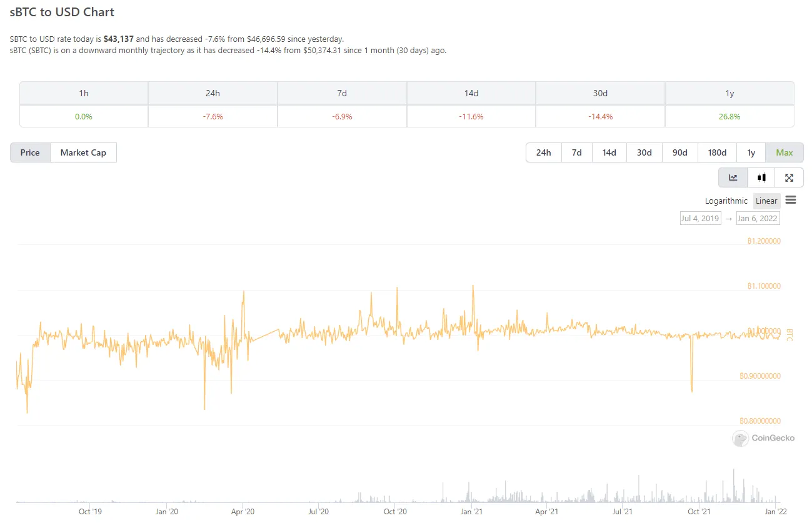This screenshot has width=812, height=528.
Task: Click the Oct '21 axis label
Action: pos(699,512)
